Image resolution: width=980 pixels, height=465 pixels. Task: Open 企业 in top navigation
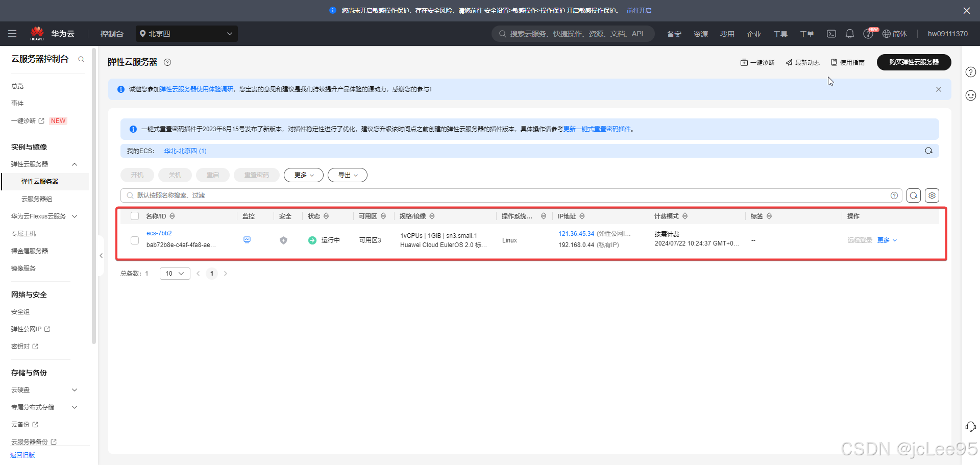click(x=754, y=34)
